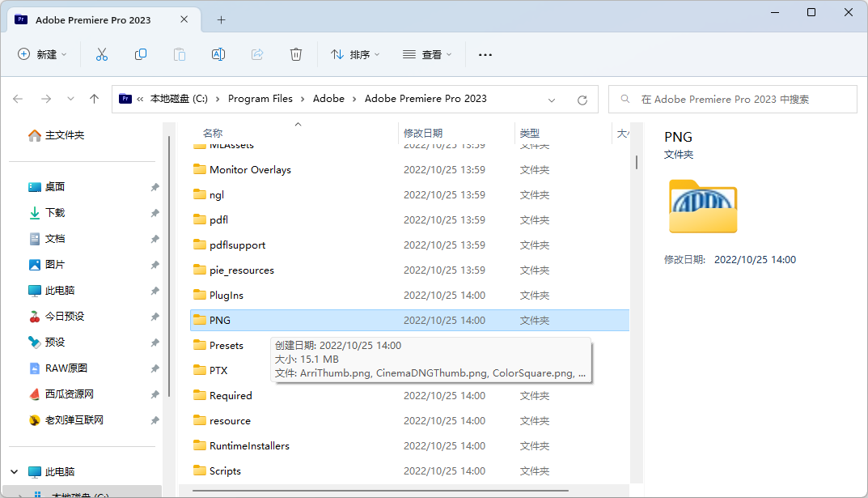Open 西瓜资源网 in sidebar
Image resolution: width=868 pixels, height=498 pixels.
[x=61, y=394]
